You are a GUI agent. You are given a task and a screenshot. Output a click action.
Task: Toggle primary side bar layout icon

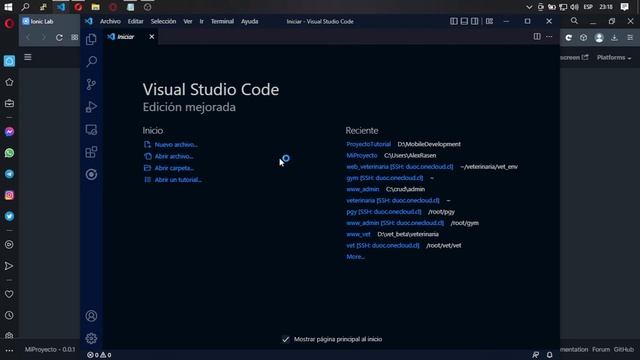tap(453, 21)
